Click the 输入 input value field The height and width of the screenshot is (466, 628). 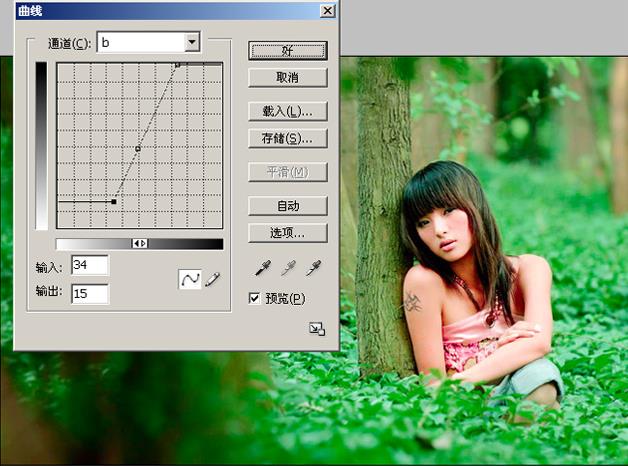[x=90, y=265]
